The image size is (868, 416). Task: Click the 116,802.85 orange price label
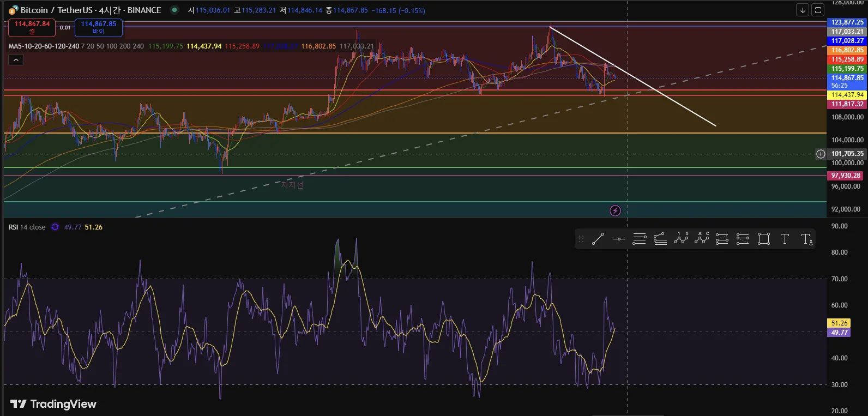(x=847, y=50)
